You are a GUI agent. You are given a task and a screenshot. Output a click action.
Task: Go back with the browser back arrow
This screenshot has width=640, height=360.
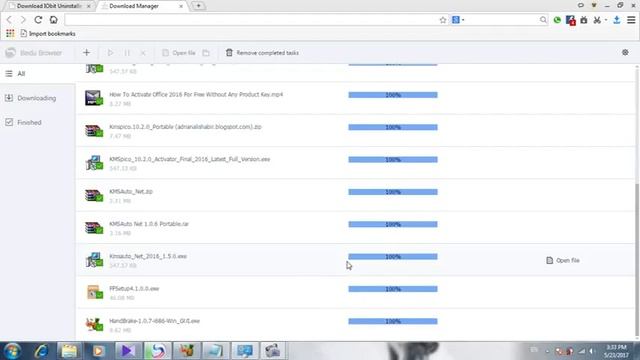pyautogui.click(x=9, y=20)
